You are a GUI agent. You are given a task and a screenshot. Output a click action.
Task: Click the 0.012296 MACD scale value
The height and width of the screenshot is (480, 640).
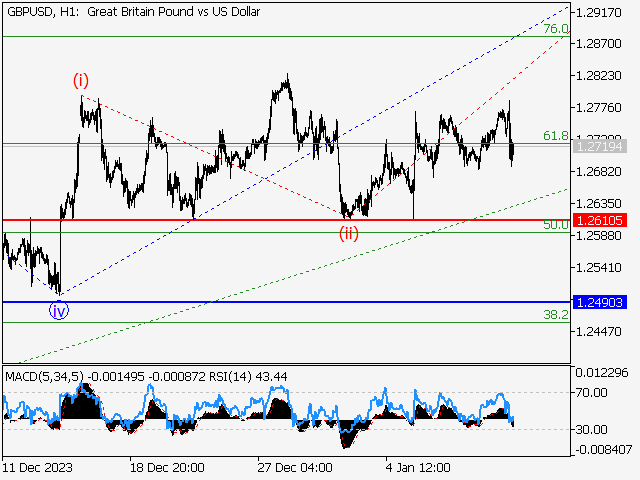tap(602, 372)
